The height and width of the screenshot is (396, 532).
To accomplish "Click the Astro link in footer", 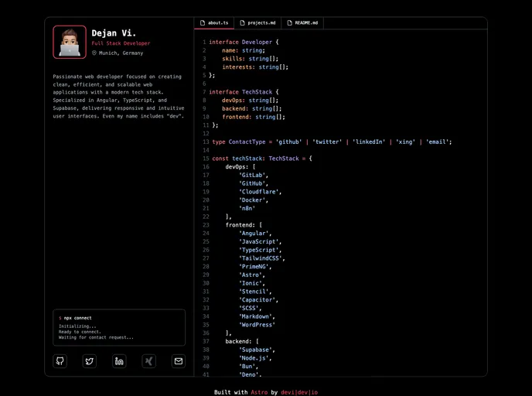I will [x=259, y=392].
